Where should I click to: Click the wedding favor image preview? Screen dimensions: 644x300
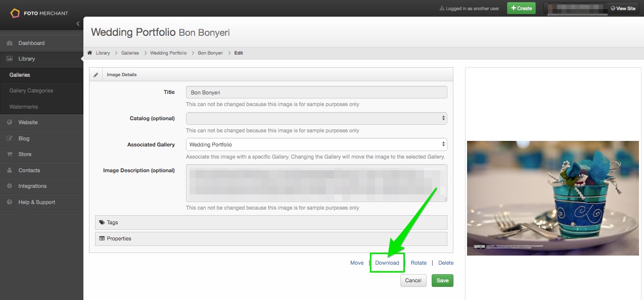(x=553, y=198)
